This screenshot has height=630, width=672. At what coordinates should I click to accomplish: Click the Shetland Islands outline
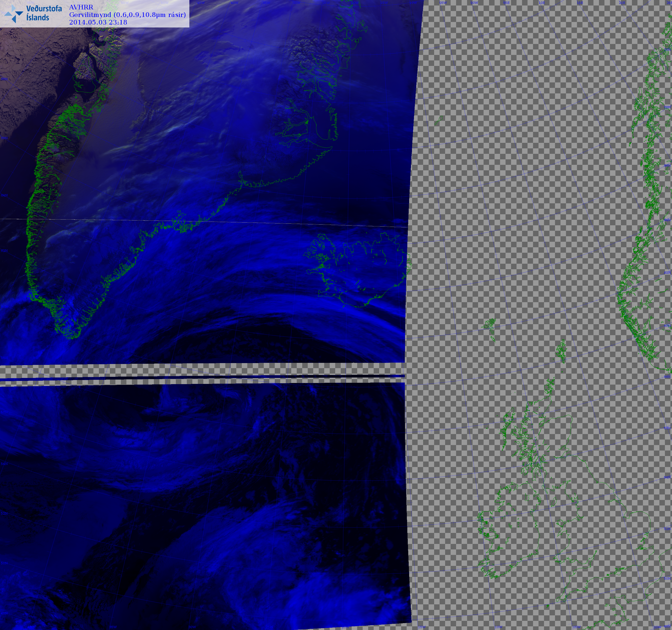click(561, 351)
